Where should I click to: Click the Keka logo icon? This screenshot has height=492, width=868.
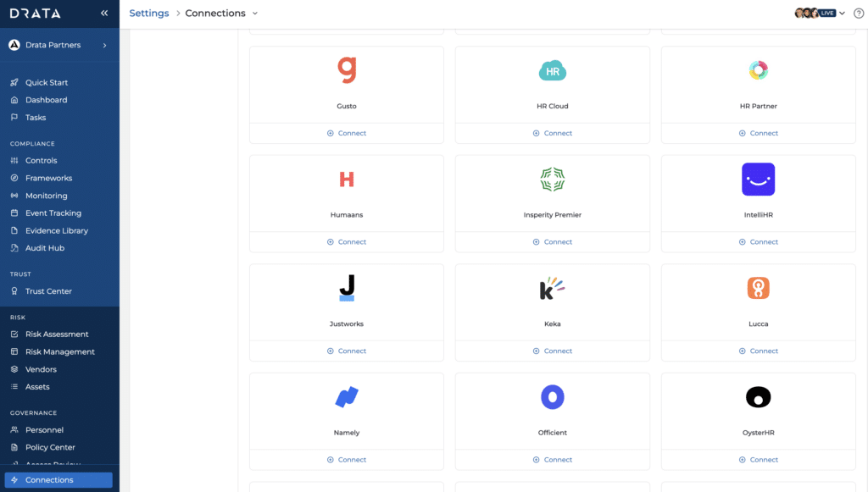tap(553, 288)
